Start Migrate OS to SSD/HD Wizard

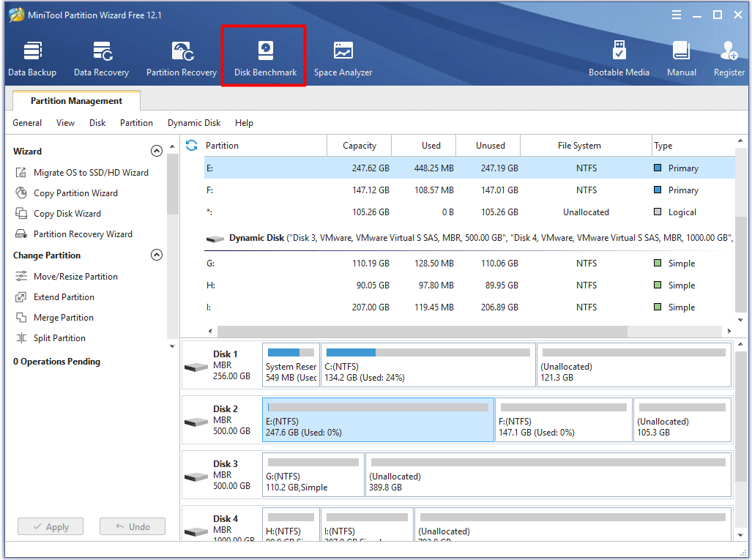[91, 173]
